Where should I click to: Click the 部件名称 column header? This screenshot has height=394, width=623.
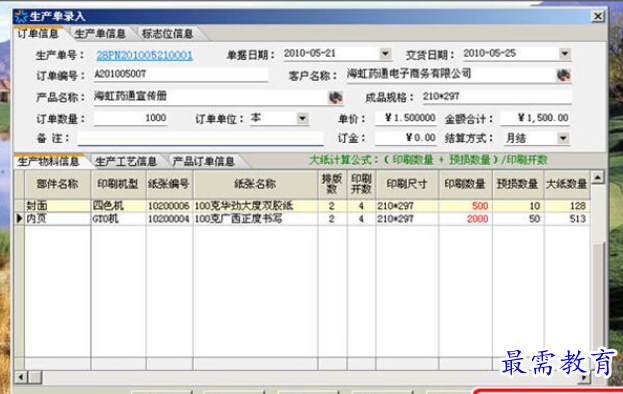[58, 184]
